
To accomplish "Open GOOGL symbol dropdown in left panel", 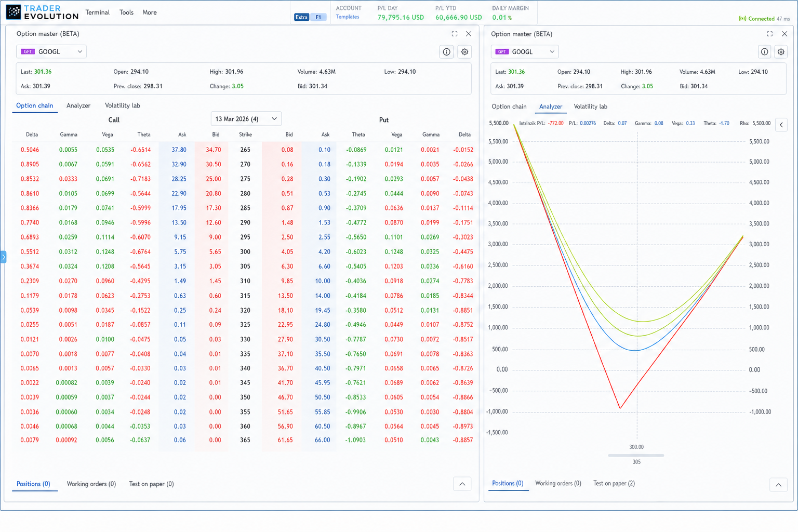I will tap(51, 51).
